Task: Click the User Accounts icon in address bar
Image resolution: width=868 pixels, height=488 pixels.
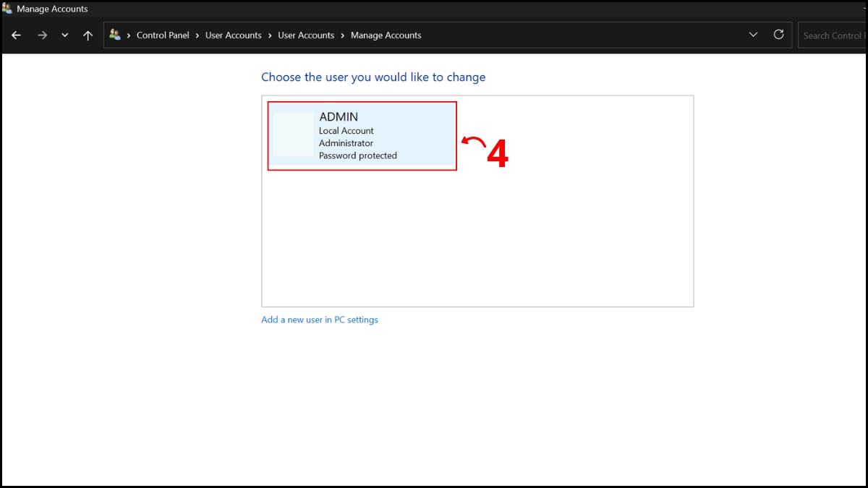Action: [115, 35]
